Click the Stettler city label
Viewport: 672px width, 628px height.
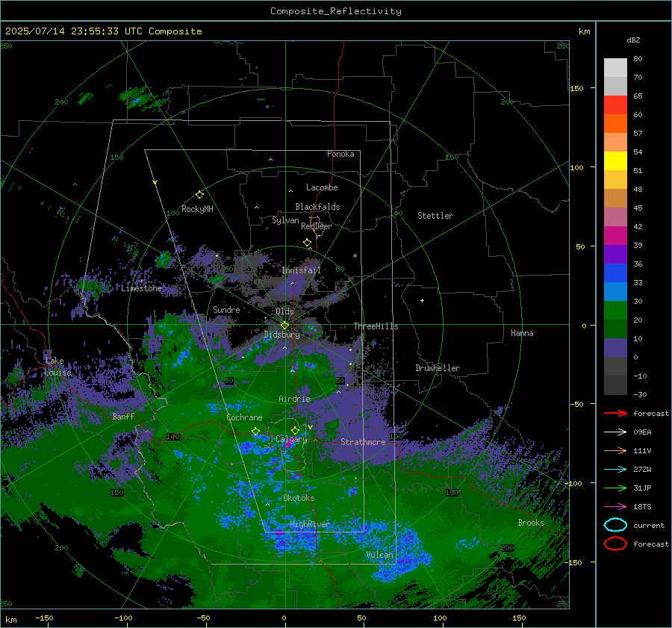pyautogui.click(x=435, y=216)
